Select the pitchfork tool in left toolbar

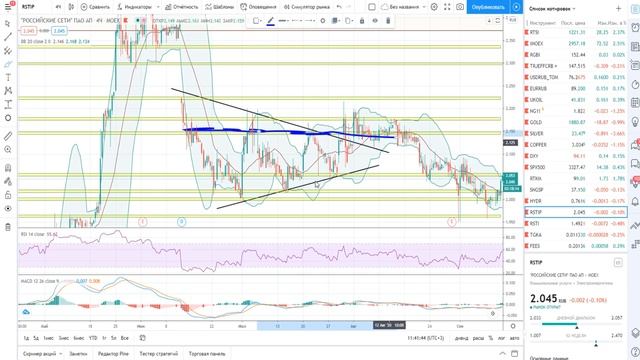tap(8, 51)
